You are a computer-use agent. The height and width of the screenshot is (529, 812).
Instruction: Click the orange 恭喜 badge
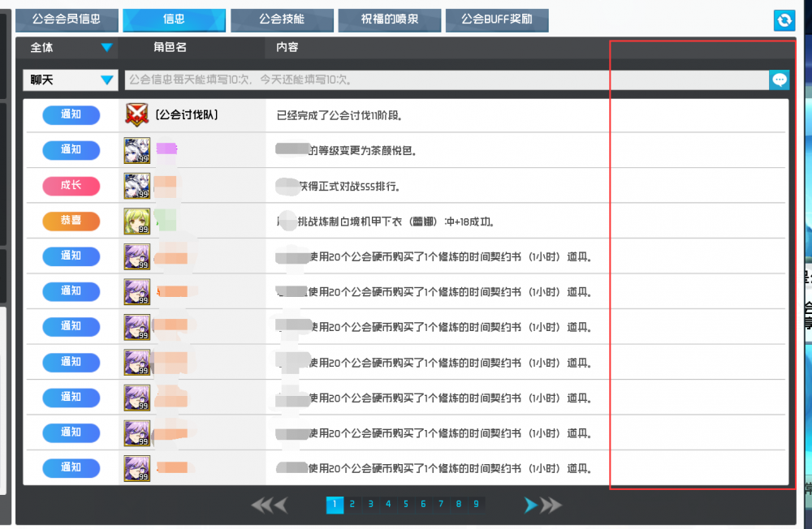71,221
